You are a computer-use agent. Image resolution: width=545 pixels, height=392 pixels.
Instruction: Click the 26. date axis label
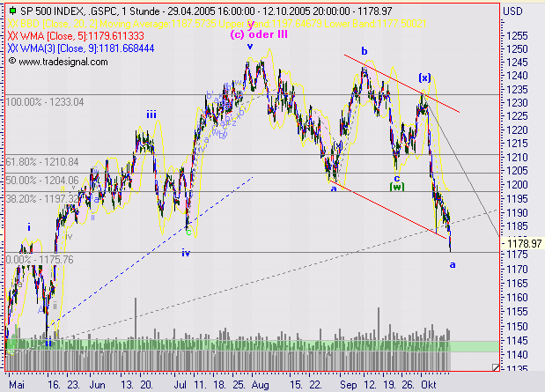(x=408, y=385)
